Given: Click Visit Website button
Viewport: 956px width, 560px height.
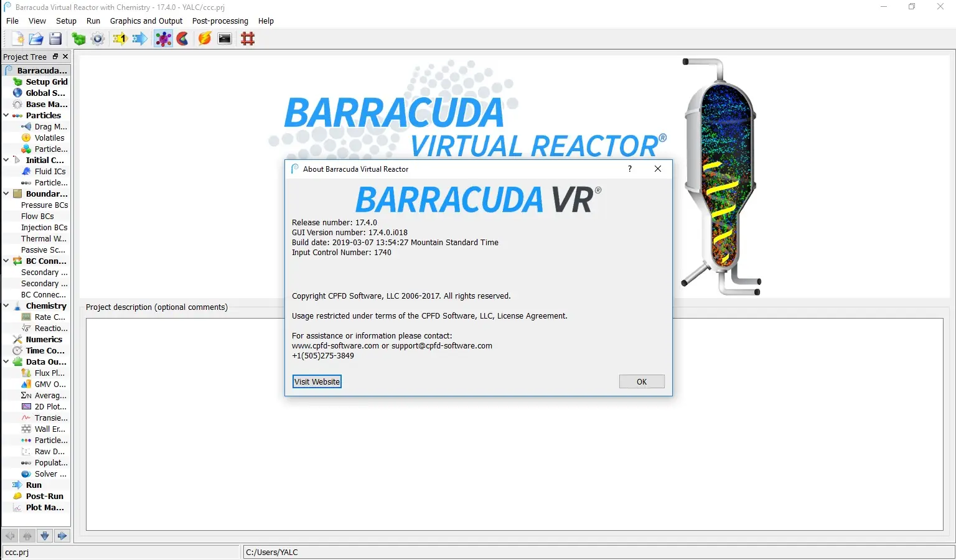Looking at the screenshot, I should (x=317, y=381).
